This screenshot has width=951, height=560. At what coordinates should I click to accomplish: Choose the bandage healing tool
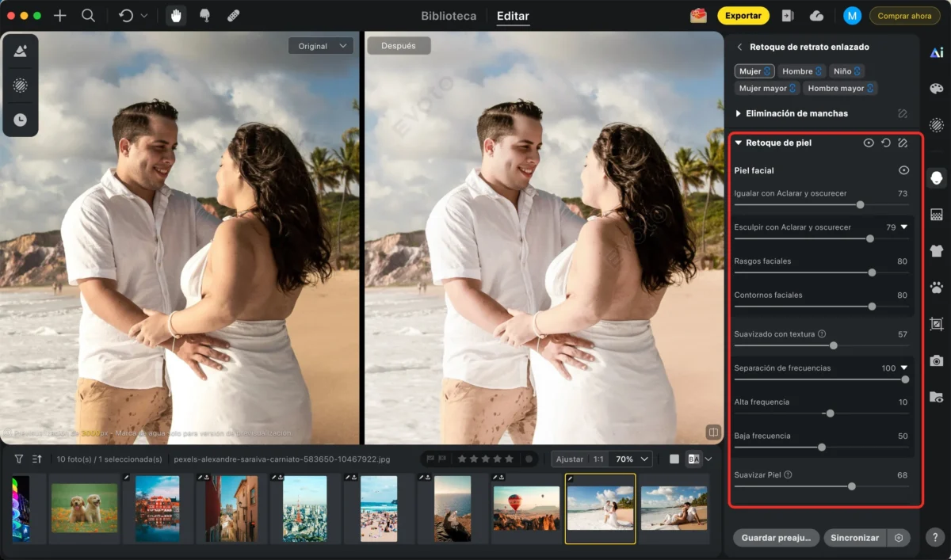(x=233, y=16)
